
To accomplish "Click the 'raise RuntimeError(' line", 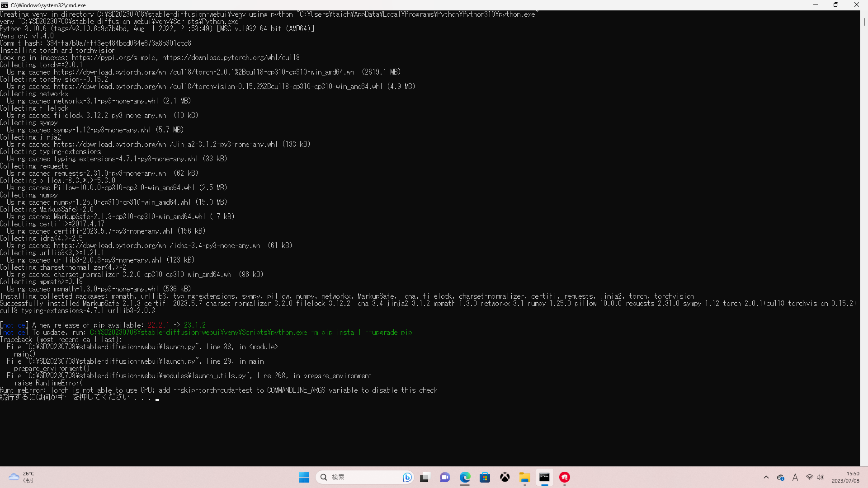I will [x=48, y=383].
